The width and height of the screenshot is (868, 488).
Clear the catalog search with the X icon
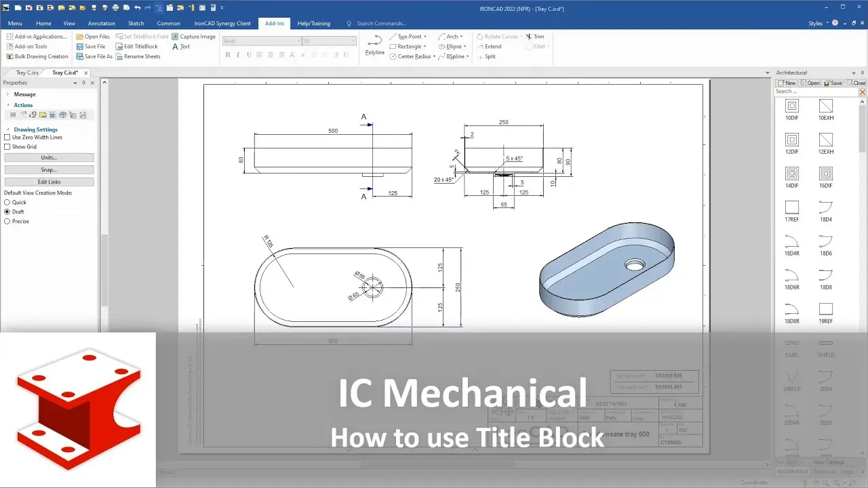(x=863, y=91)
